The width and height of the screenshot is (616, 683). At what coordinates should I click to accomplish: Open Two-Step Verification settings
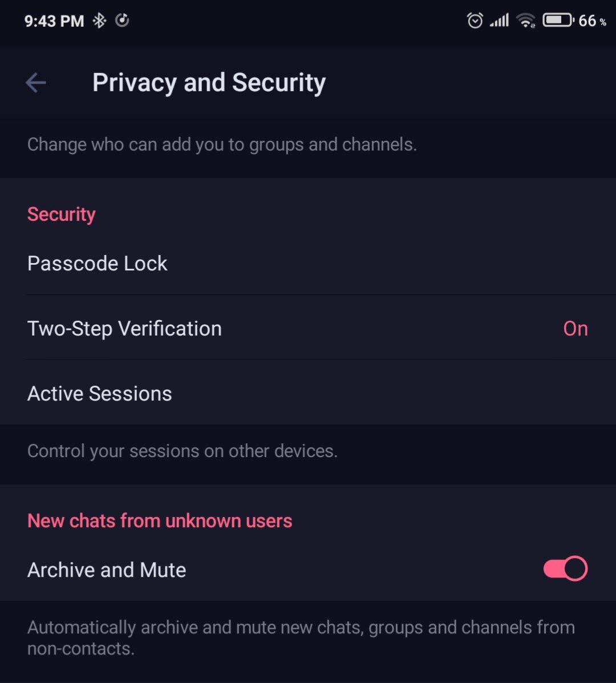[x=124, y=329]
